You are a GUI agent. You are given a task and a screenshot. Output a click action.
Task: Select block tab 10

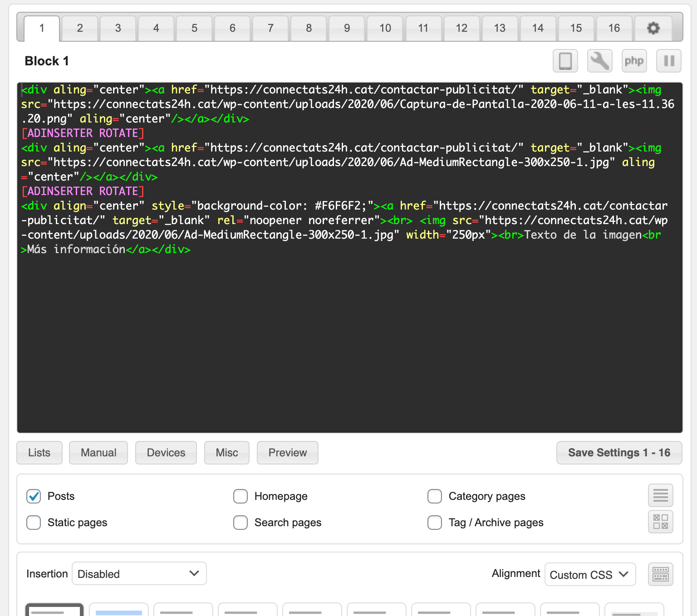pos(385,29)
